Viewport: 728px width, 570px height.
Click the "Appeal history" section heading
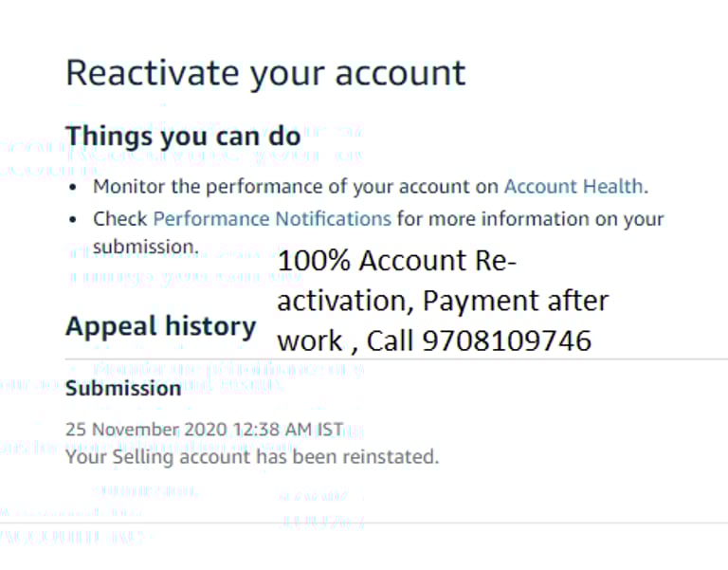pos(160,326)
